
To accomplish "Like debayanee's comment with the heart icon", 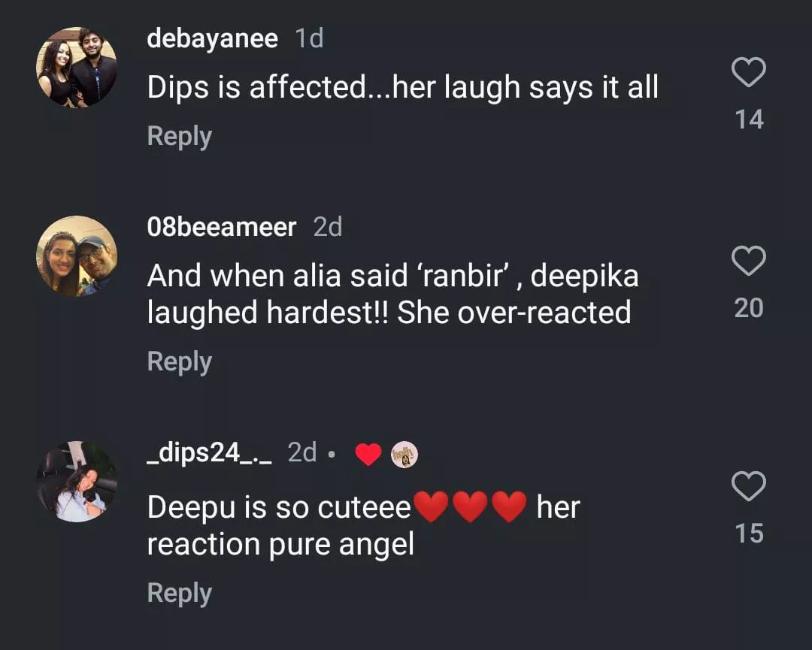I will tap(748, 74).
